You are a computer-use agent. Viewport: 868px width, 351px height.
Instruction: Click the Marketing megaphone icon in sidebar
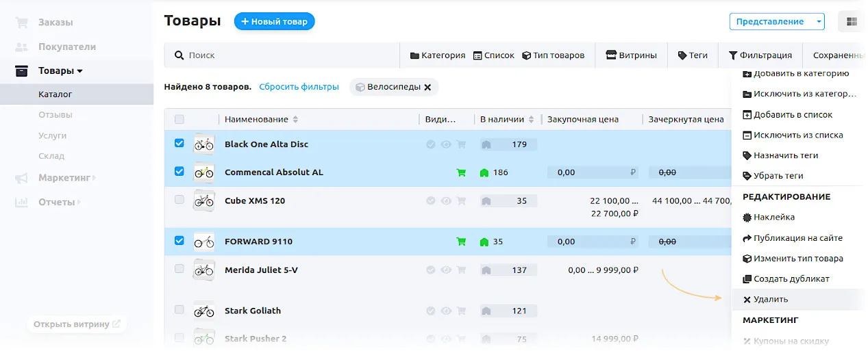click(x=22, y=178)
